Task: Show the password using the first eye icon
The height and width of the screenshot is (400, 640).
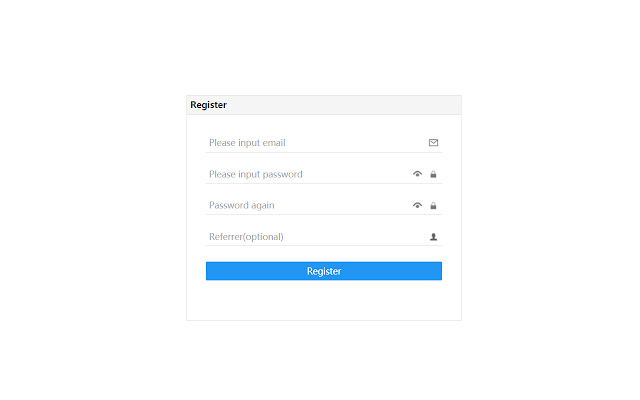Action: (418, 175)
